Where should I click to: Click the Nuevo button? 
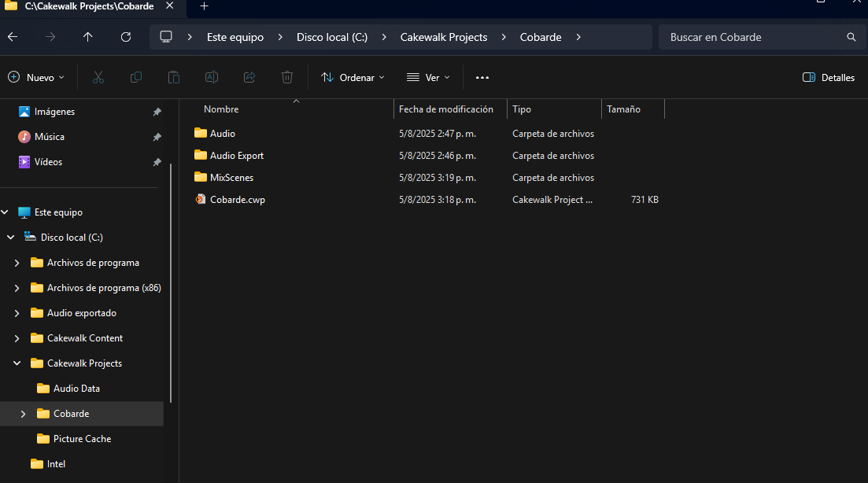tap(36, 78)
